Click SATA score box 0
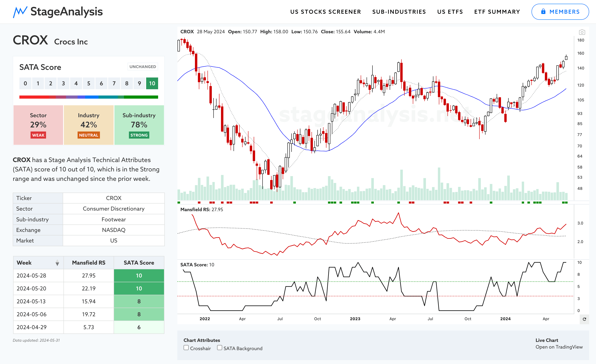This screenshot has height=364, width=596. tap(25, 83)
